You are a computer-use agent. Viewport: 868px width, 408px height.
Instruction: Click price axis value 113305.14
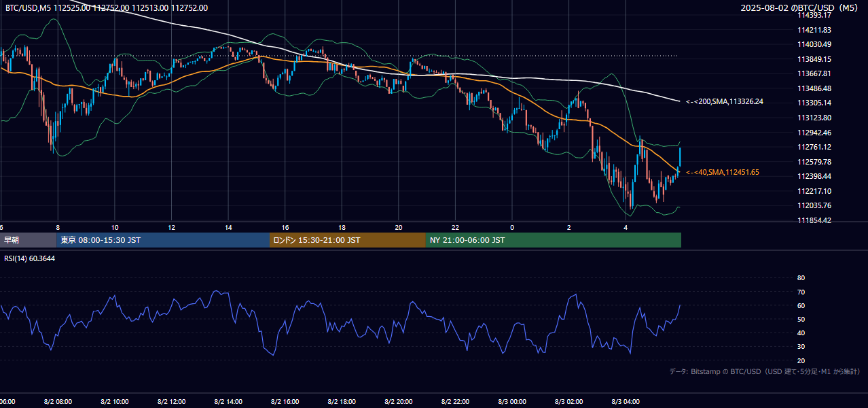pyautogui.click(x=814, y=103)
